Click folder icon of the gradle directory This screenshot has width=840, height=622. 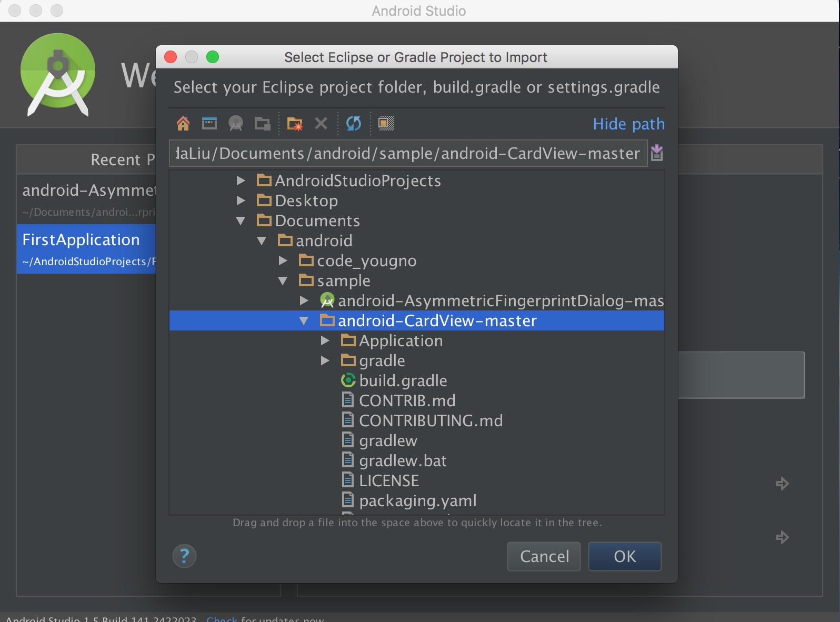(x=348, y=360)
